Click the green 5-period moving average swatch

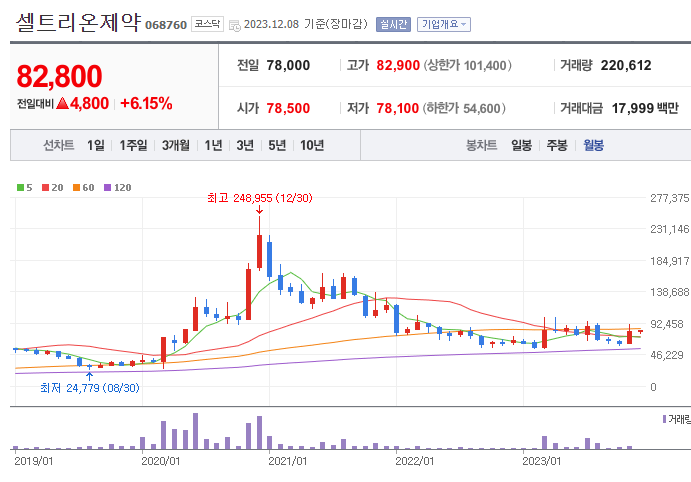click(x=20, y=188)
